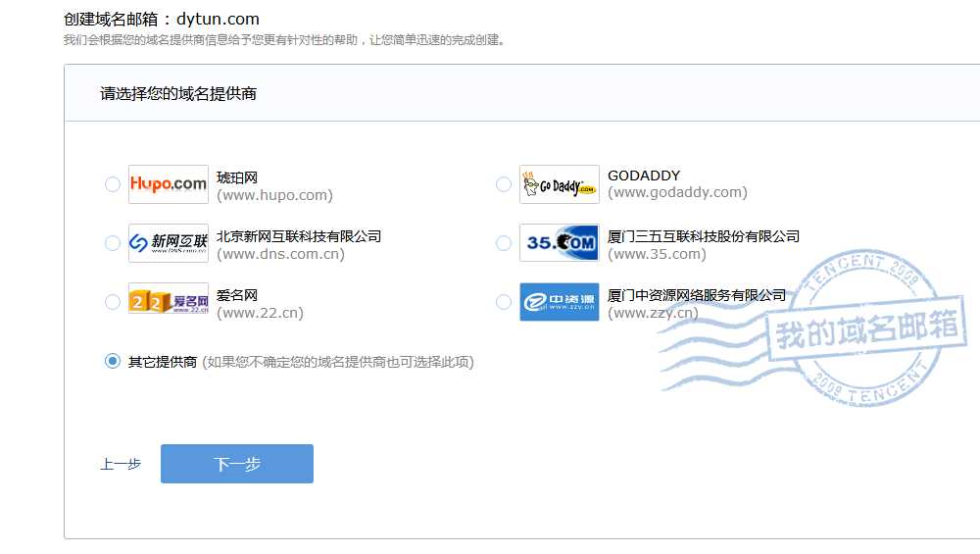Click the (www.35.com) text

tap(657, 254)
